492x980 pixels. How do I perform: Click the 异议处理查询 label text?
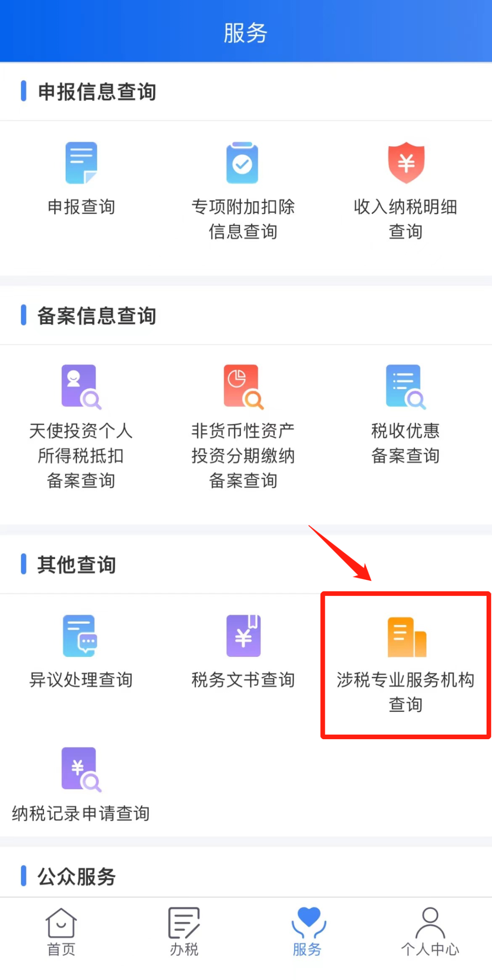click(x=81, y=680)
